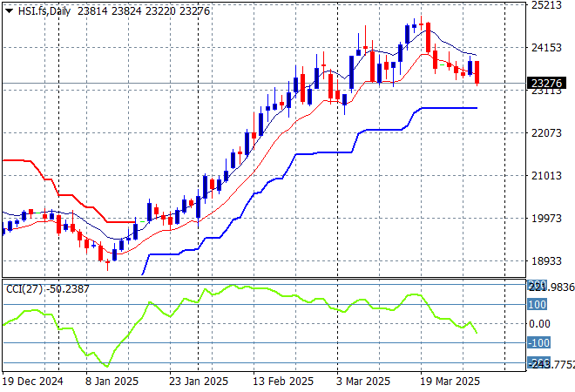The image size is (575, 392).
Task: Click the last red candle on the chart
Action: coord(477,71)
